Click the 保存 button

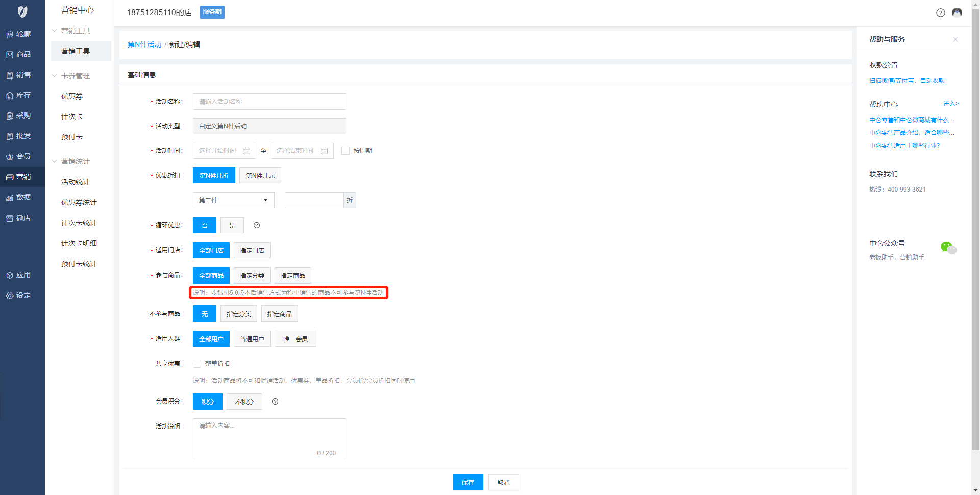tap(468, 482)
